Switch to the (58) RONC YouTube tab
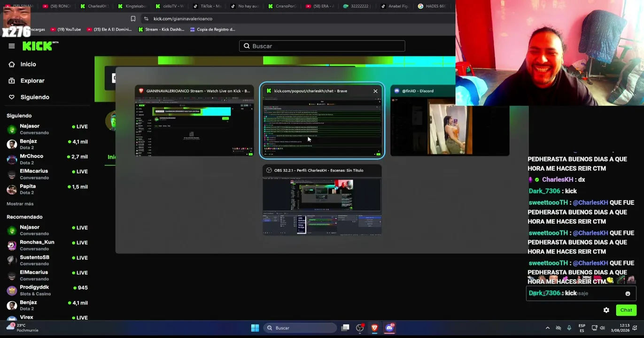This screenshot has width=644, height=338. tap(57, 6)
